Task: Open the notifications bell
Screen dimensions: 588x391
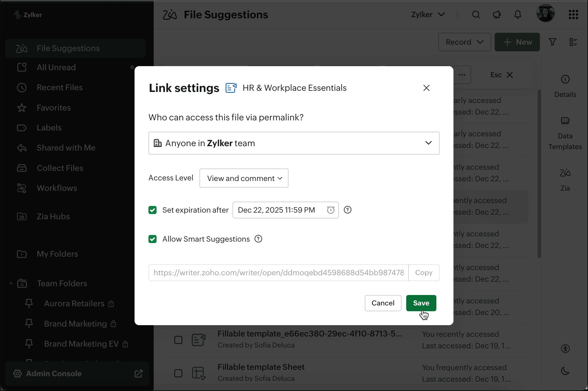Action: coord(518,15)
